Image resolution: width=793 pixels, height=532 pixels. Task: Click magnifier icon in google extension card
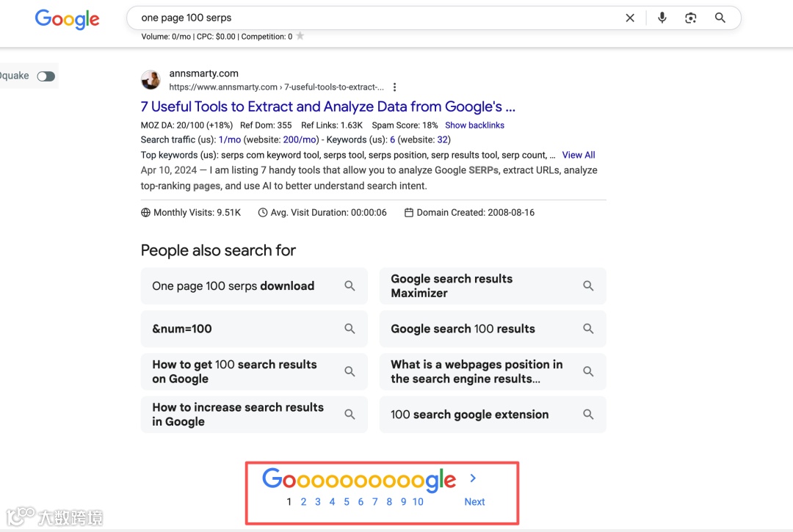588,415
